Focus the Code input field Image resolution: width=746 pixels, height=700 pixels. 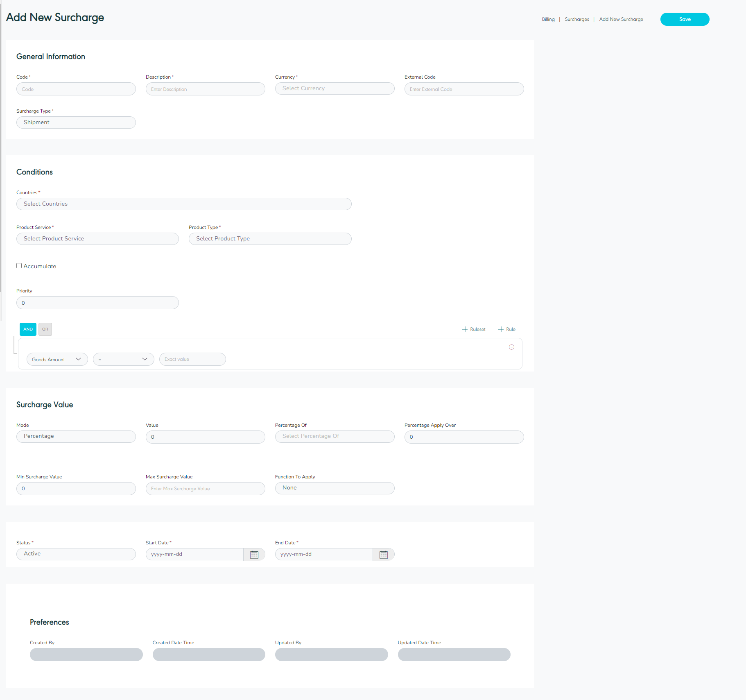[76, 89]
